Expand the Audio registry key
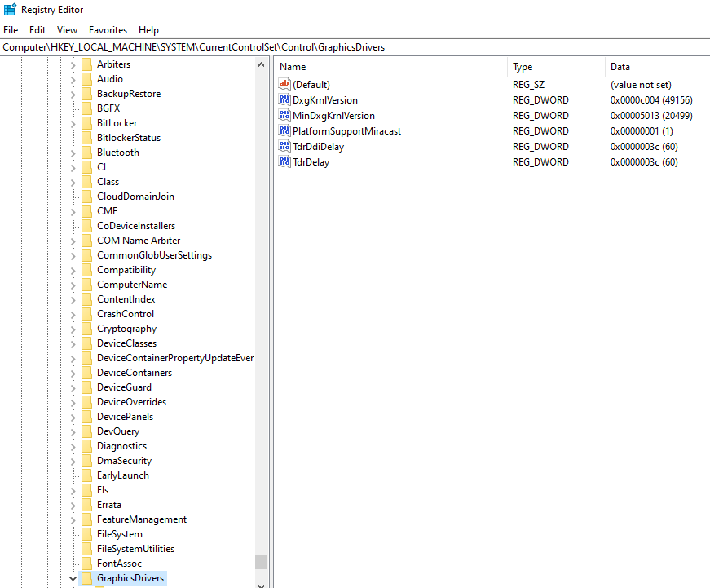 point(73,79)
